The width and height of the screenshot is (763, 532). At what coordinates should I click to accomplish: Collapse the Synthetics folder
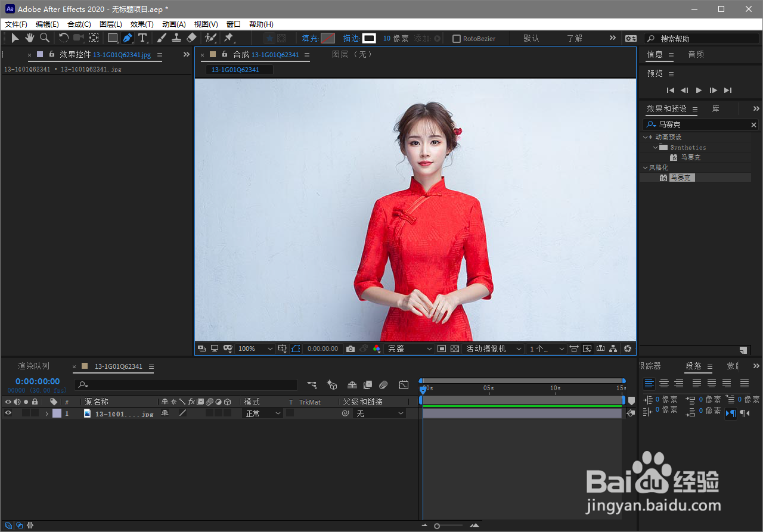656,147
